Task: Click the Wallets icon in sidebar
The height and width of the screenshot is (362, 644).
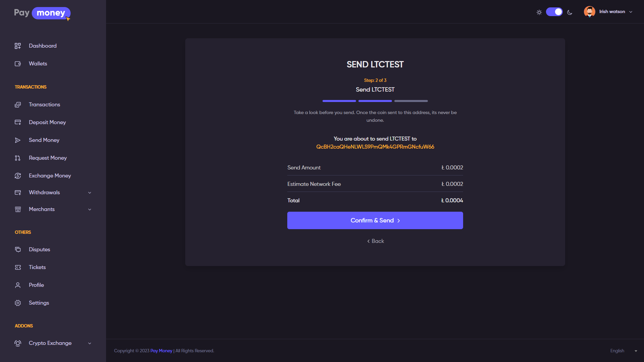Action: click(x=18, y=64)
